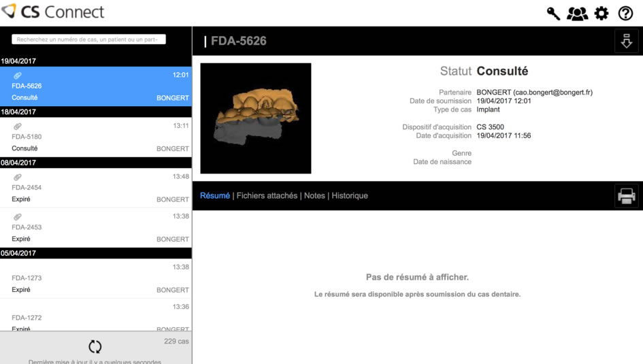This screenshot has width=643, height=364.
Task: Open the help question mark icon
Action: [625, 14]
